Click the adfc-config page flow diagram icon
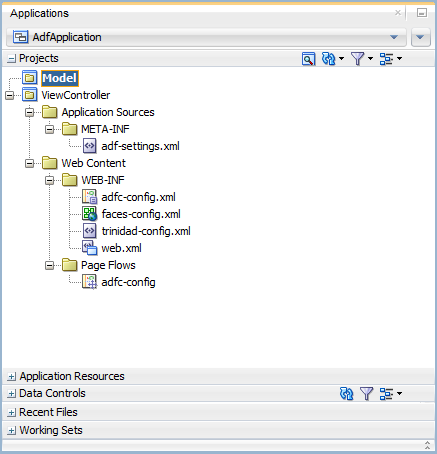 [x=90, y=282]
